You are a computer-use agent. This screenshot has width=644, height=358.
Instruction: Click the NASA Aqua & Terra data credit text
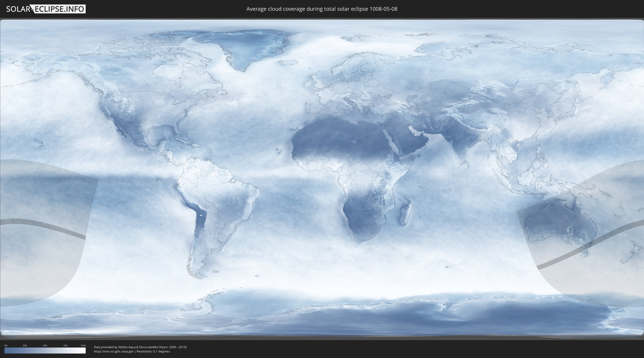coord(140,347)
